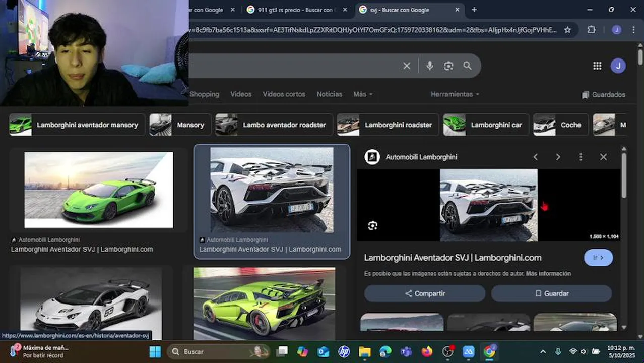Open the Google apps grid
Image resolution: width=644 pixels, height=363 pixels.
click(597, 66)
